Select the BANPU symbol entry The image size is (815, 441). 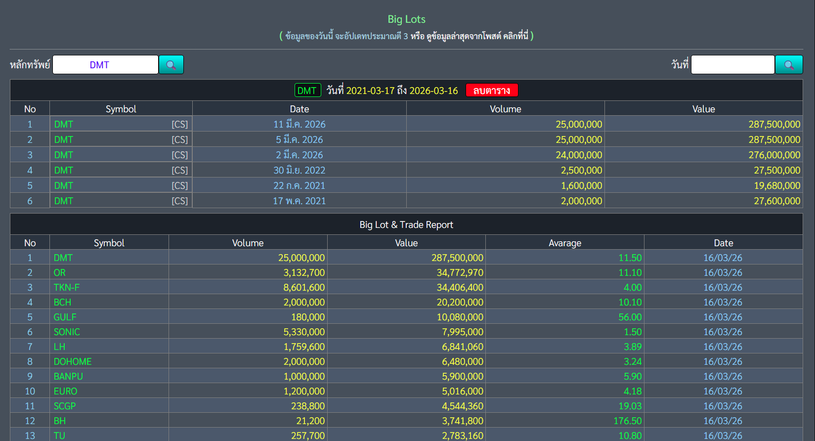68,377
